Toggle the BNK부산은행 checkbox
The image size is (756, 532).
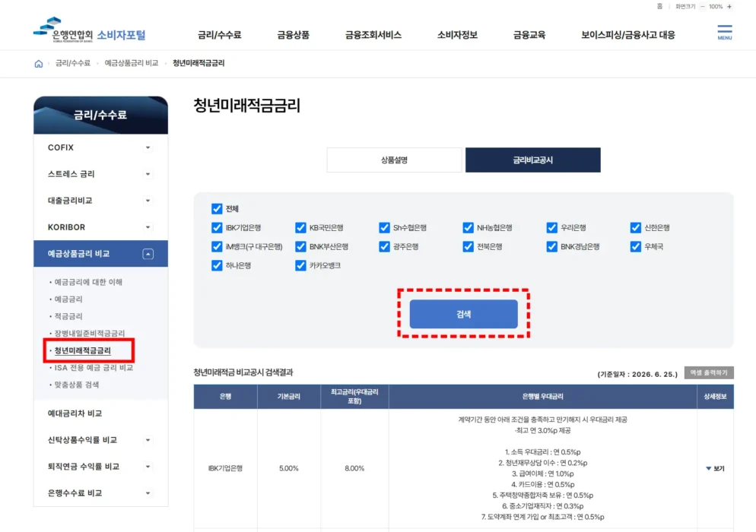300,247
